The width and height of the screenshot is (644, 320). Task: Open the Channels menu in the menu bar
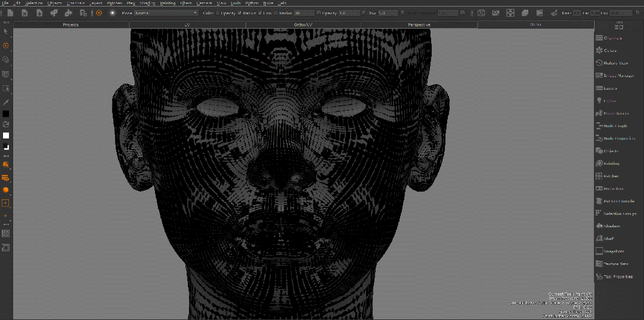(76, 3)
